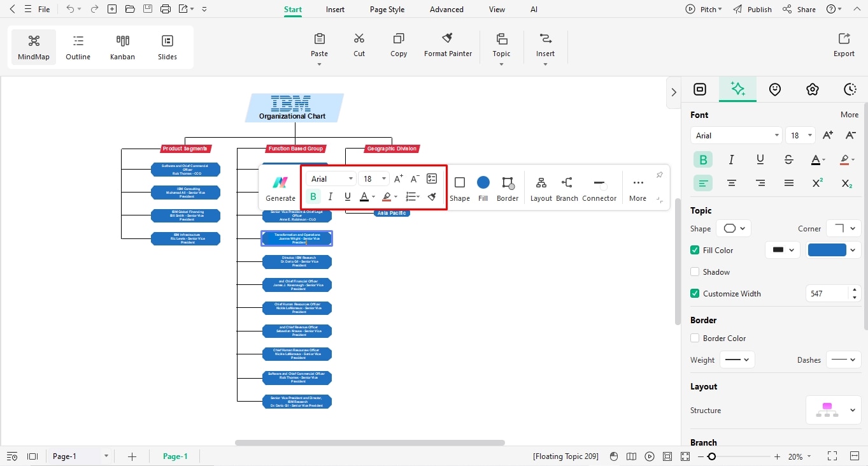The height and width of the screenshot is (466, 868).
Task: Toggle italic in floating toolbar
Action: 331,196
